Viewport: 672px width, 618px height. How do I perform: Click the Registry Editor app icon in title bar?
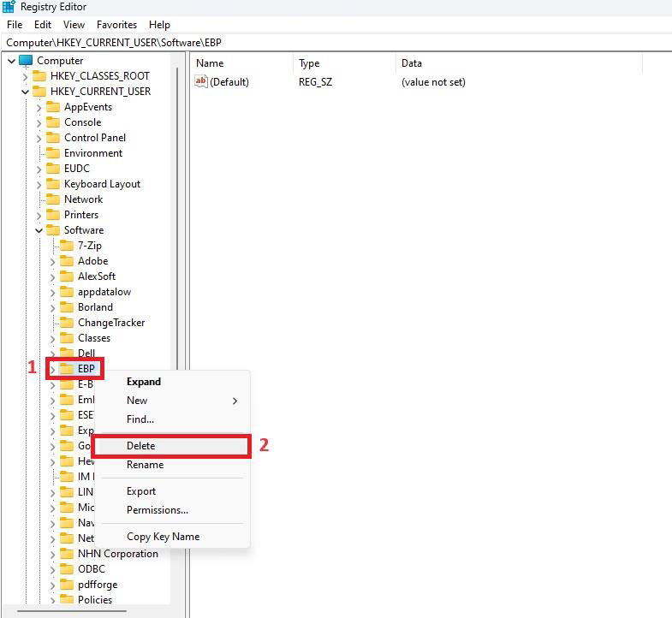pyautogui.click(x=9, y=8)
